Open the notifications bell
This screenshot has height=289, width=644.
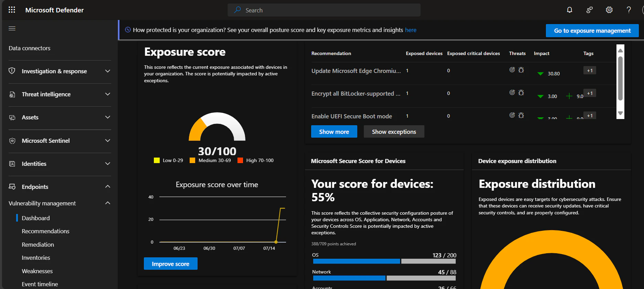point(570,10)
